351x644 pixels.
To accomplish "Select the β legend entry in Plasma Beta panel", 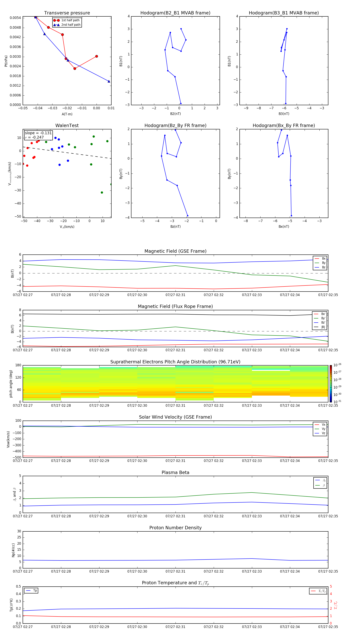I will click(320, 485).
